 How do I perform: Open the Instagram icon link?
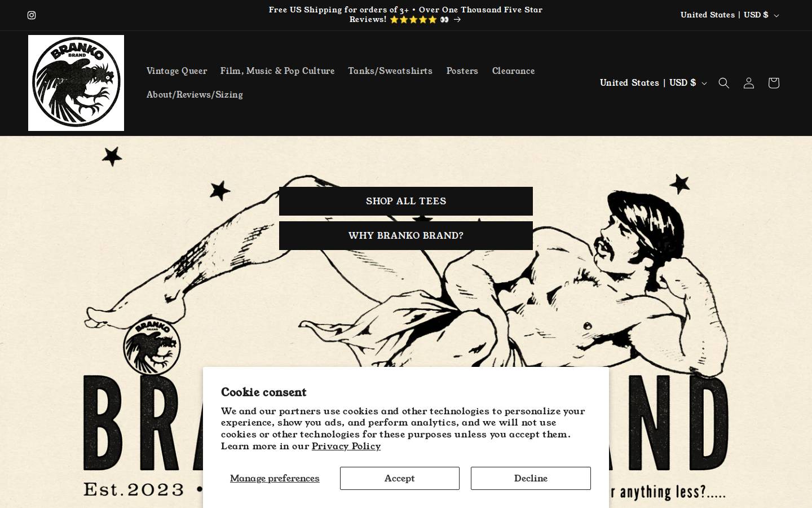tap(32, 15)
